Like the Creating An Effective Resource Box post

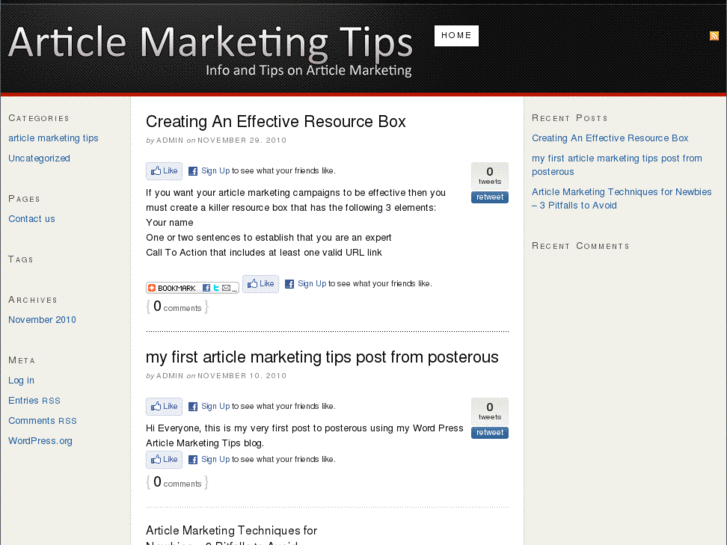(x=164, y=171)
